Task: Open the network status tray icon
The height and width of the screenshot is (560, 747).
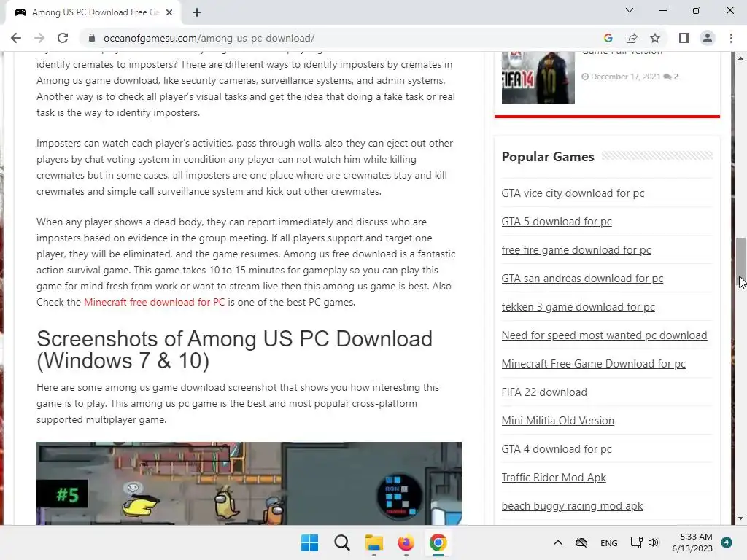Action: tap(636, 542)
